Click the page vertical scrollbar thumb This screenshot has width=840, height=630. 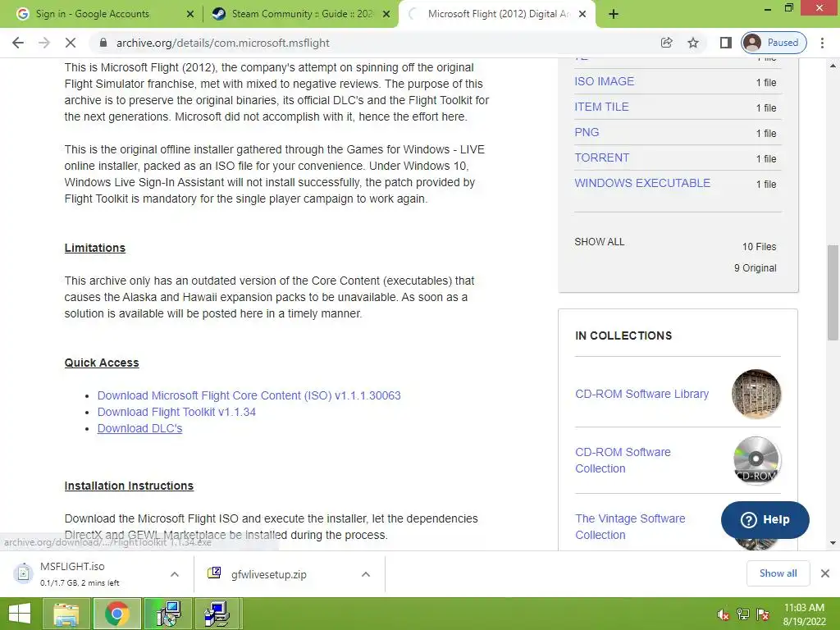833,293
